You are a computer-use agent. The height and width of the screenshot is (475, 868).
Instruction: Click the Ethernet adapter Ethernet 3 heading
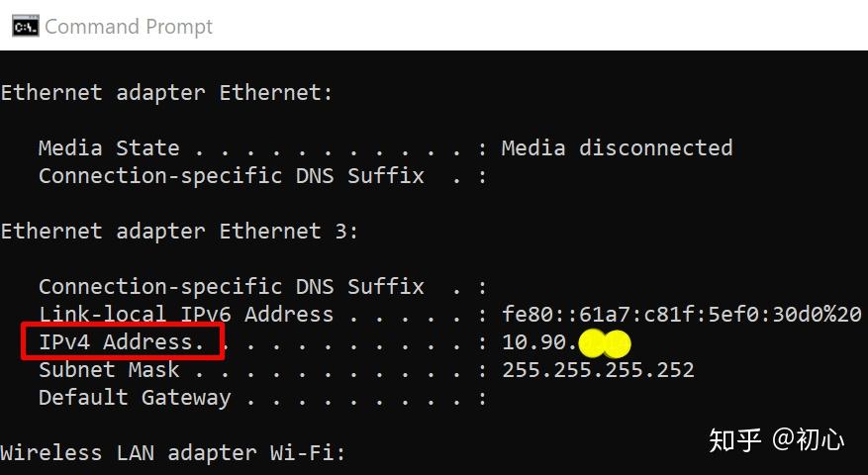click(179, 231)
